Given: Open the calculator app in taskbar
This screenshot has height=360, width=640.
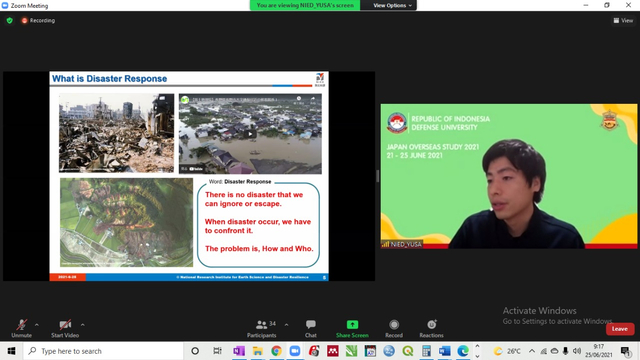Looking at the screenshot, I should coord(426,351).
